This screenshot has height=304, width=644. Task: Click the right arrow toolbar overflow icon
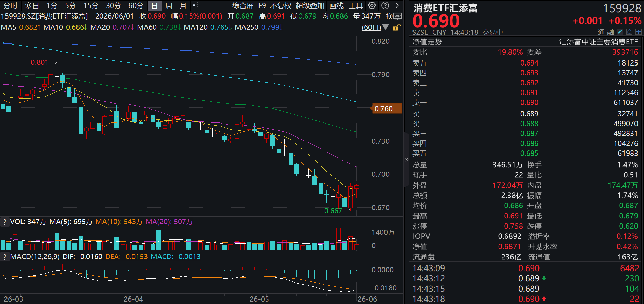(x=397, y=5)
